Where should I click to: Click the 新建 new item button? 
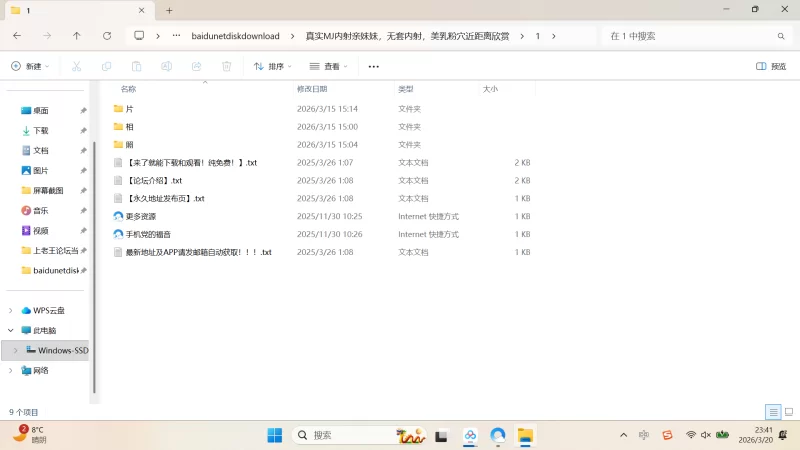30,66
